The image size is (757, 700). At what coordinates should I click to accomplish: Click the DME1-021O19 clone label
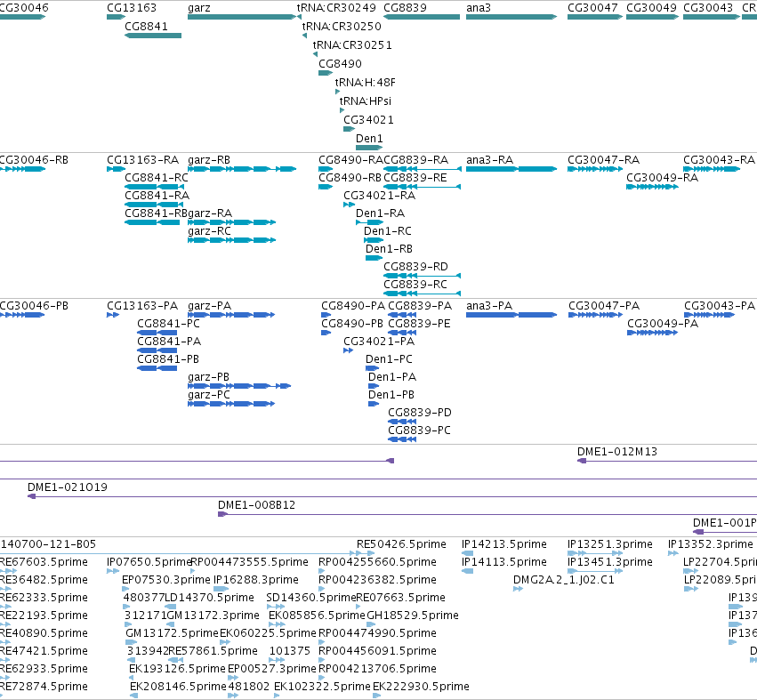(x=68, y=487)
